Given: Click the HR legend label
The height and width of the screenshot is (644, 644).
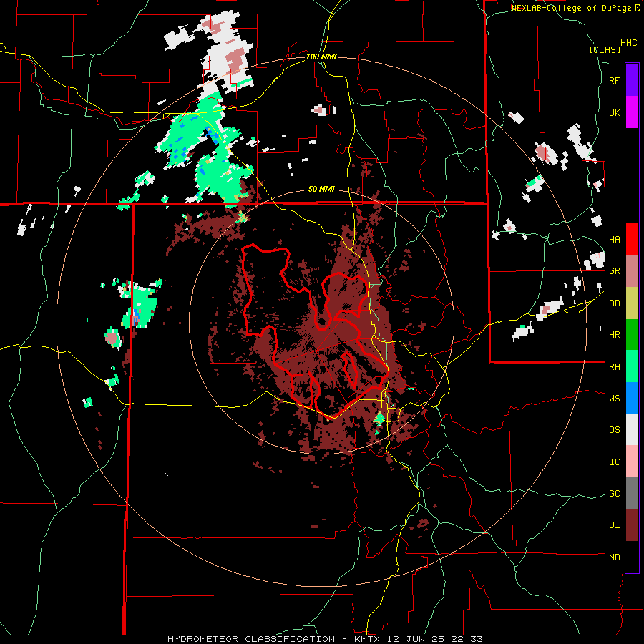Looking at the screenshot, I should (614, 335).
